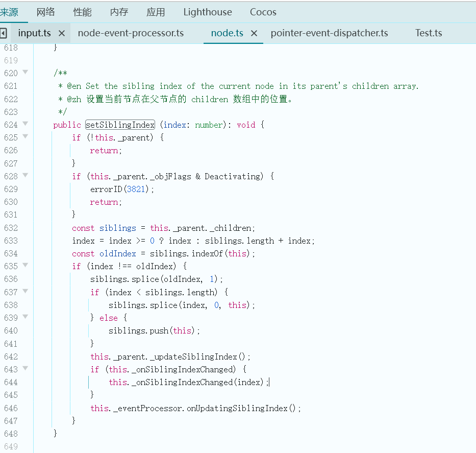Open the 网络 (Network) panel tab

[45, 12]
